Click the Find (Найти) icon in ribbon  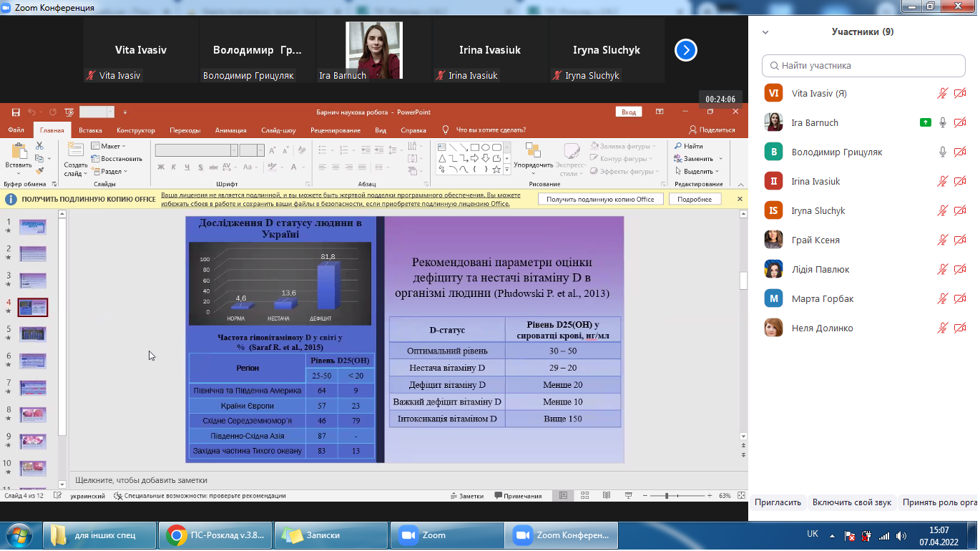(x=688, y=146)
